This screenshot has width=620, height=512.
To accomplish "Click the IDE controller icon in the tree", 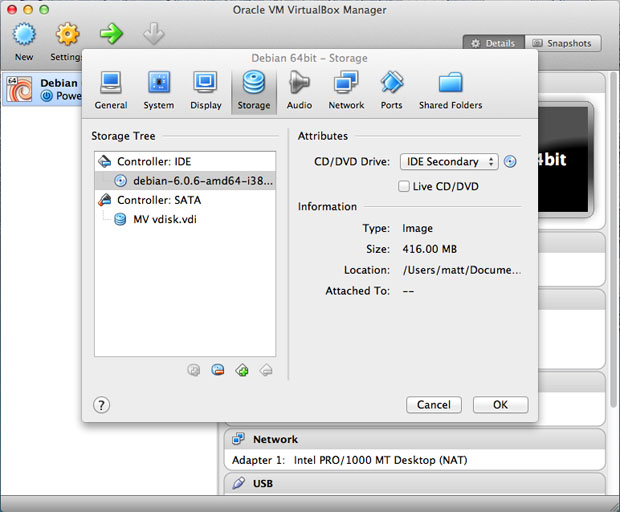I will 105,161.
